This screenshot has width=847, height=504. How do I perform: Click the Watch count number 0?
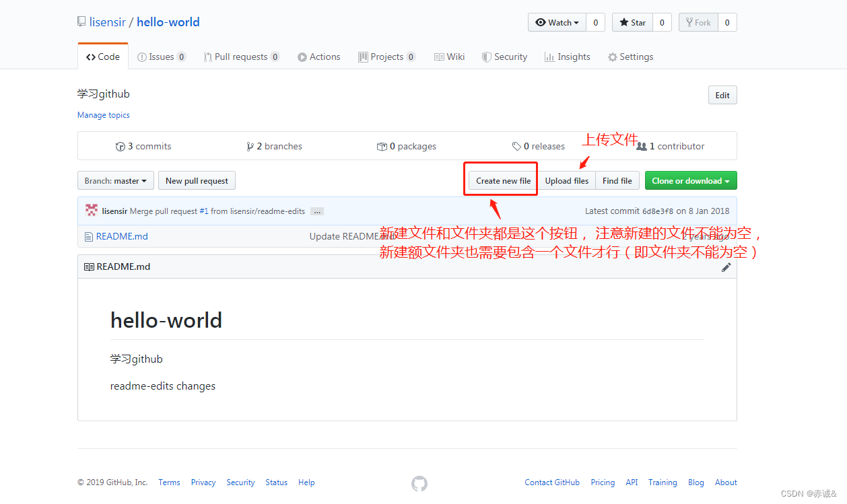coord(595,22)
